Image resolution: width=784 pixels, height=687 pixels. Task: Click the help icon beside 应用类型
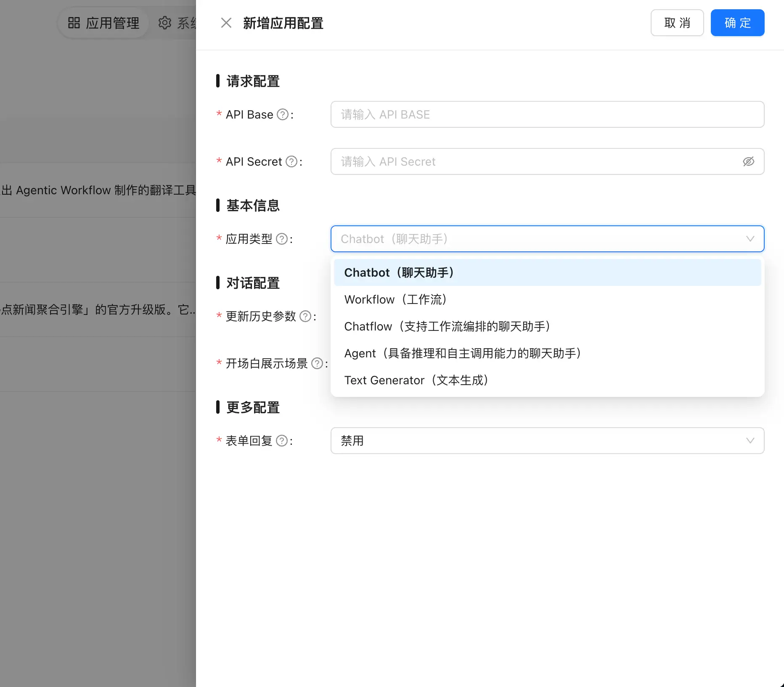(x=282, y=239)
